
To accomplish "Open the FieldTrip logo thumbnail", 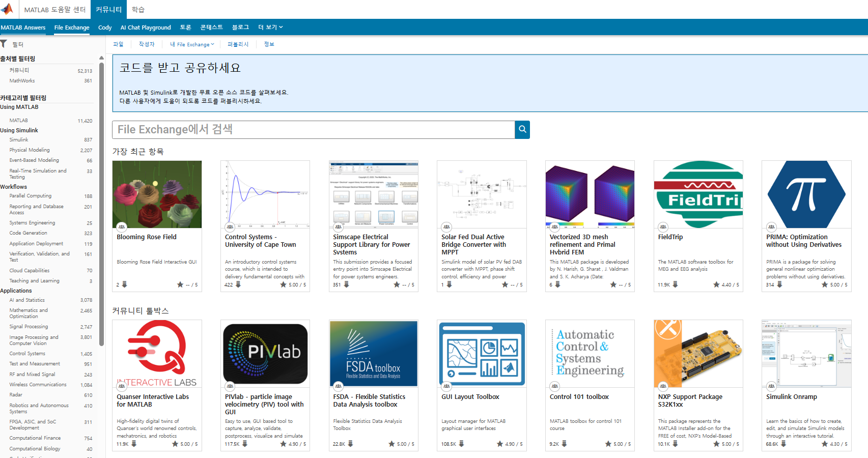I will (x=698, y=194).
